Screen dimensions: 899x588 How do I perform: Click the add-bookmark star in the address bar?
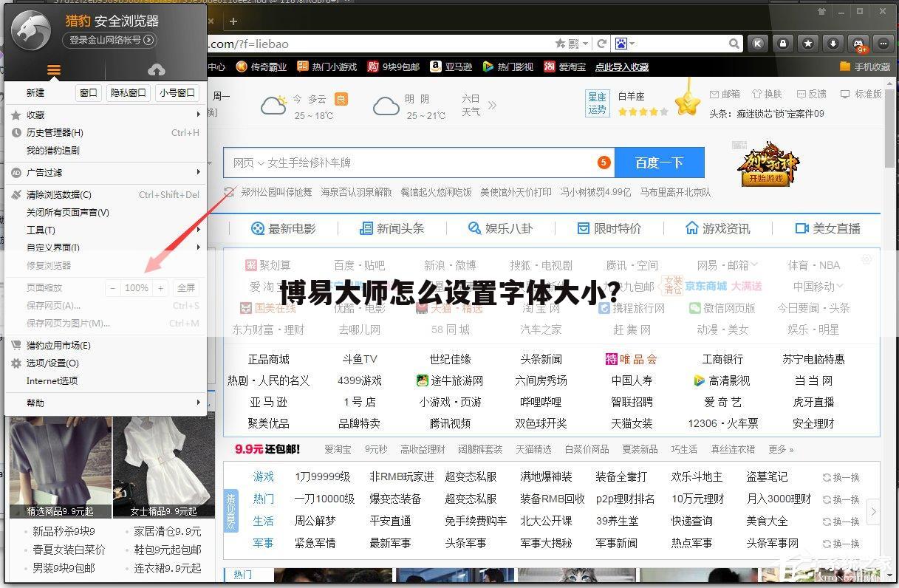point(560,44)
